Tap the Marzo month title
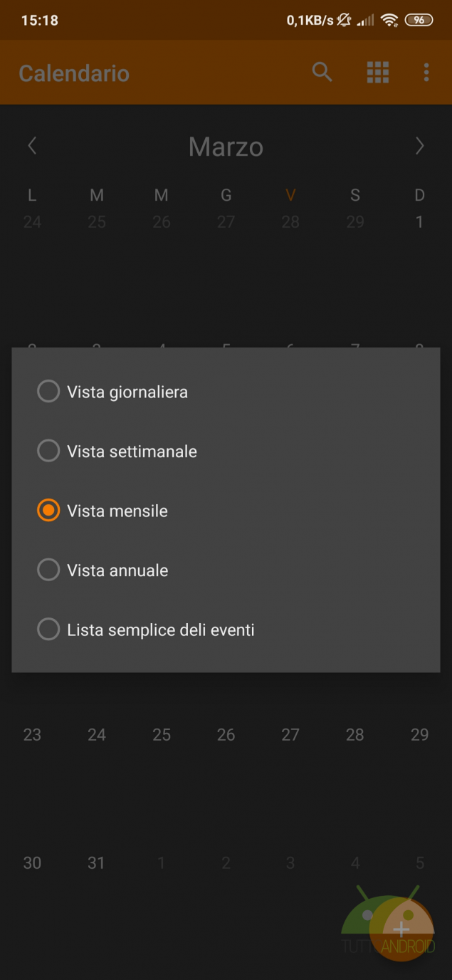The image size is (452, 980). click(226, 147)
